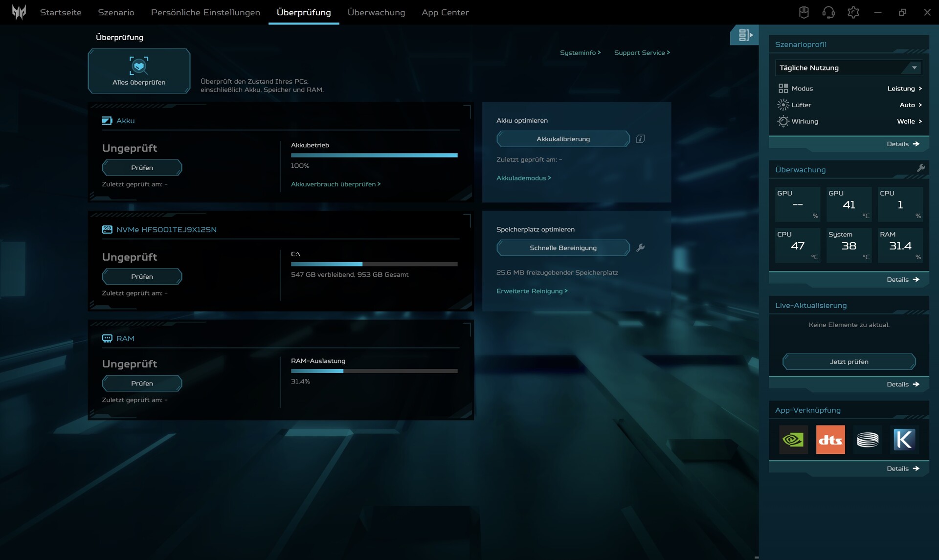The width and height of the screenshot is (939, 560).
Task: Expand the Wirkung Welle setting
Action: [x=909, y=121]
